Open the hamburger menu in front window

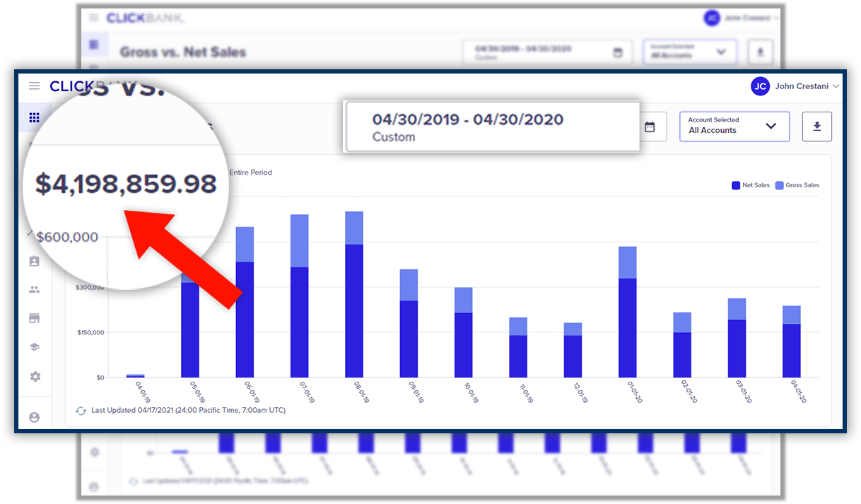[34, 86]
